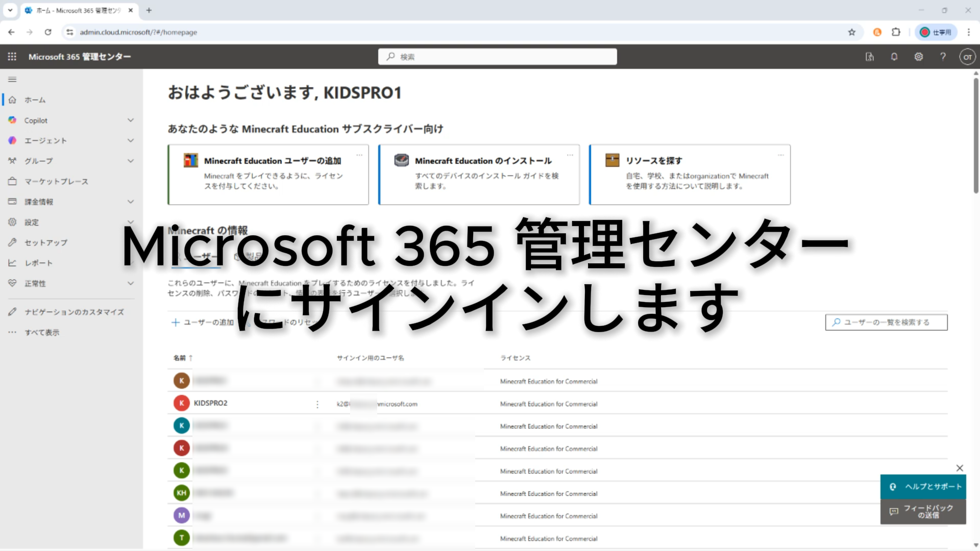Expand the Copilot navigation section
The image size is (980, 551).
coord(130,120)
